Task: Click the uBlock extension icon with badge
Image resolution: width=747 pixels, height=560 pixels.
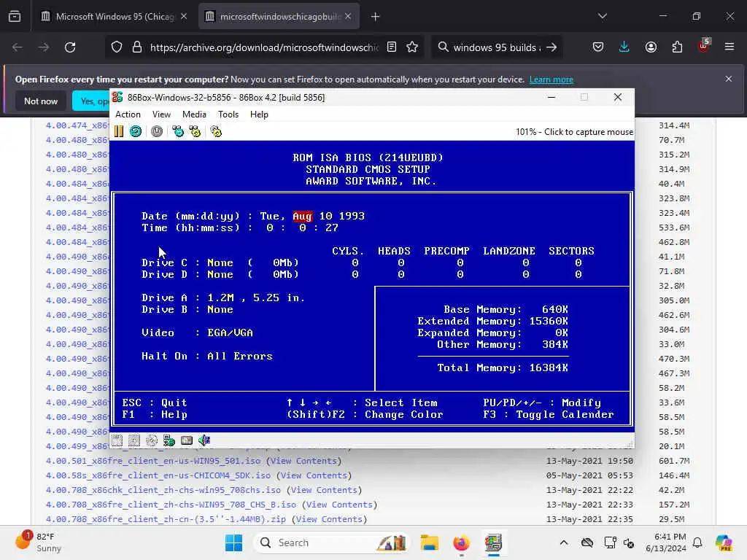Action: click(x=704, y=46)
